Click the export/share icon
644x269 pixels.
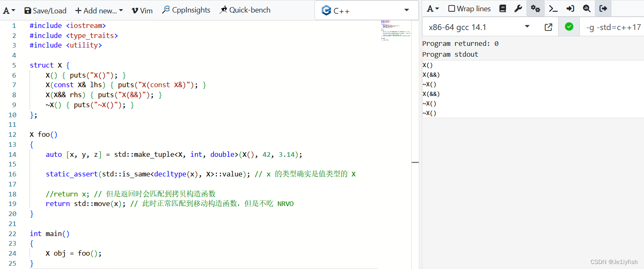coord(603,8)
